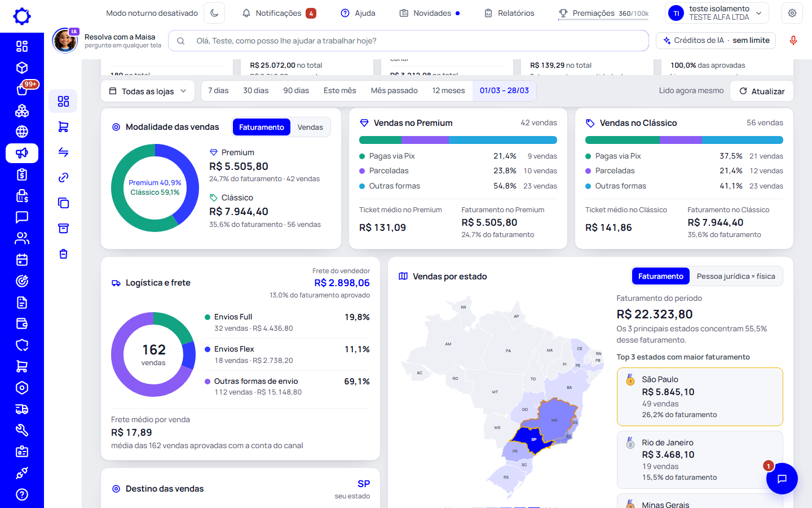Viewport: 812px width, 508px height.
Task: Toggle night mode with the moon icon
Action: (214, 13)
